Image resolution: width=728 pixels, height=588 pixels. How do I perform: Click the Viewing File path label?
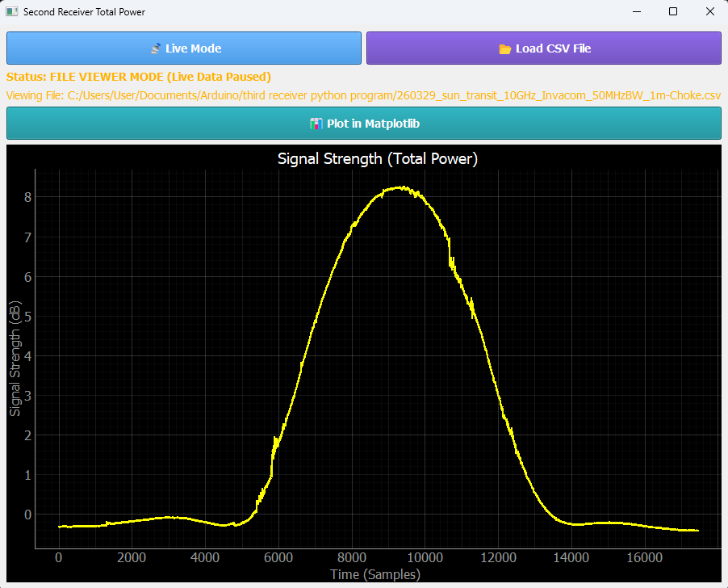tap(363, 95)
